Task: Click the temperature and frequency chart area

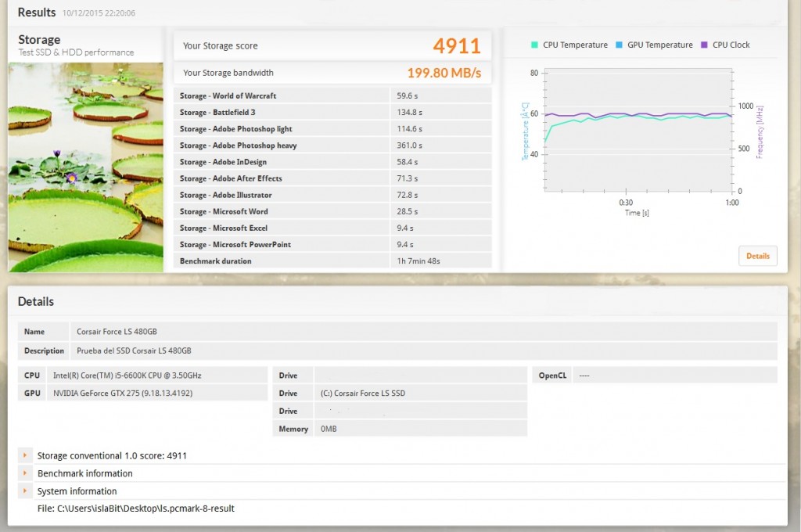Action: click(638, 131)
